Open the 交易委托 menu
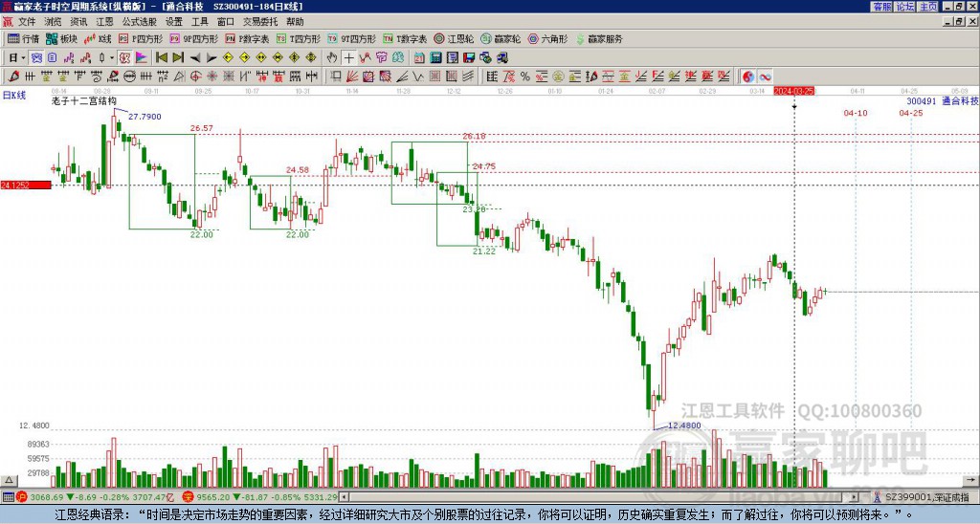The width and height of the screenshot is (980, 524). coord(260,22)
